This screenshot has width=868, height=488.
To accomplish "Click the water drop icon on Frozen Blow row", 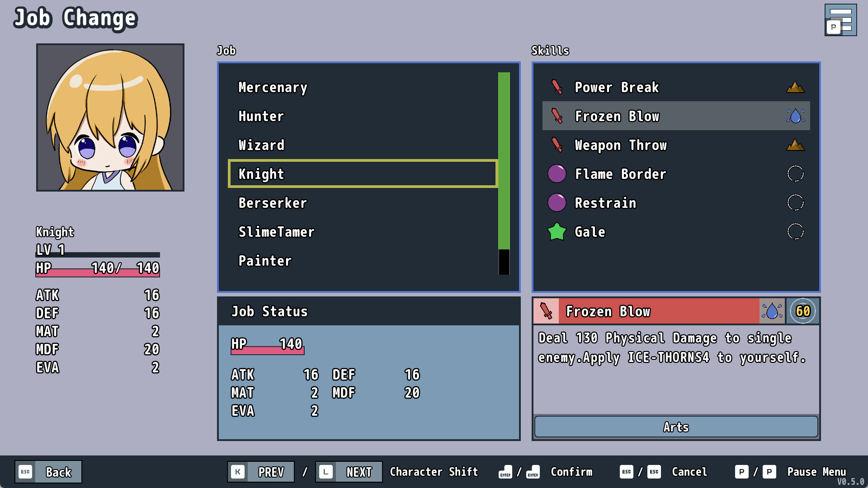I will tap(795, 116).
